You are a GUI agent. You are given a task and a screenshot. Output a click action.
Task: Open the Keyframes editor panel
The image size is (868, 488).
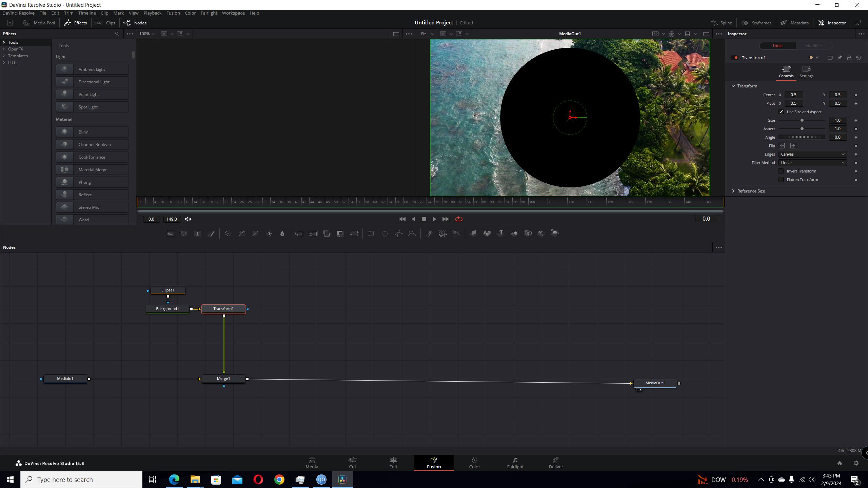pyautogui.click(x=756, y=23)
